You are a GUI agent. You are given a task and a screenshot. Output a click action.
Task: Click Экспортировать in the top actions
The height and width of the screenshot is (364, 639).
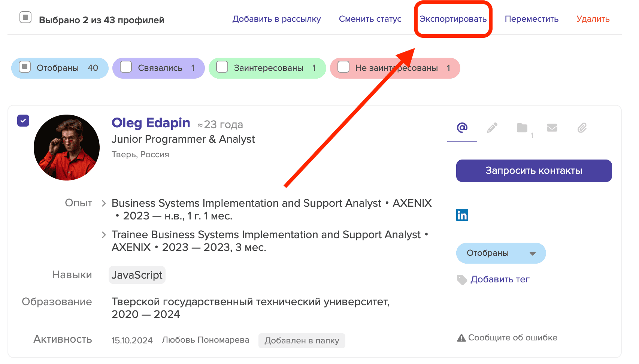click(x=453, y=19)
